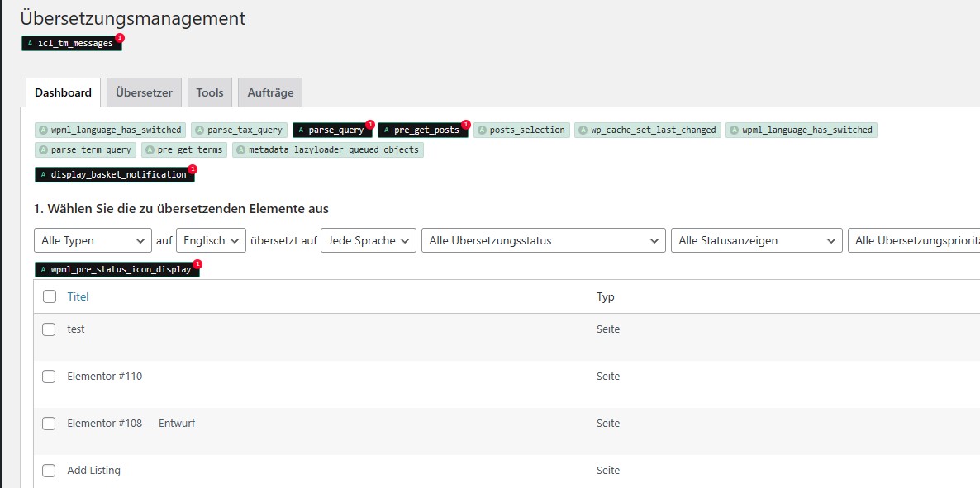This screenshot has width=980, height=488.
Task: Expand the Alle Übersetzungsstatus dropdown
Action: pyautogui.click(x=543, y=240)
